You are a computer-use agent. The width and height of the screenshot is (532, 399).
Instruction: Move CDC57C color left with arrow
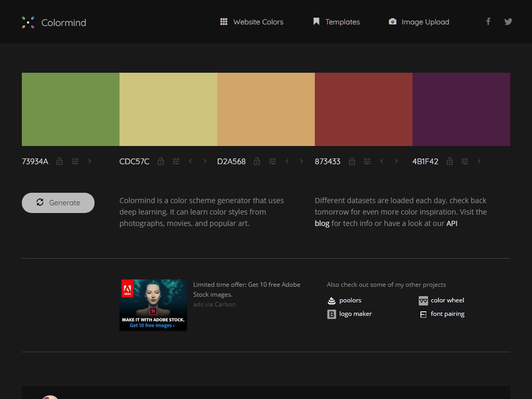point(190,161)
